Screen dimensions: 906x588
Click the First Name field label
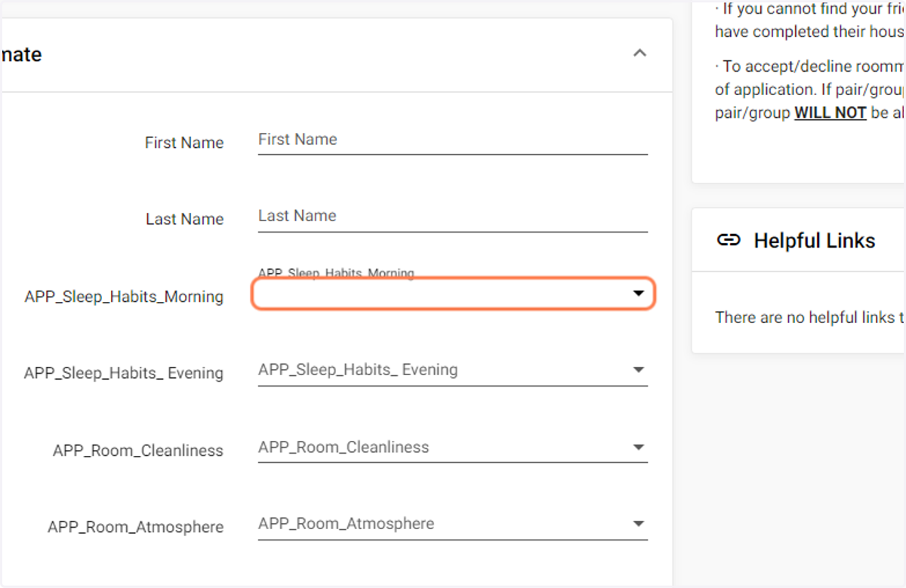pyautogui.click(x=184, y=143)
